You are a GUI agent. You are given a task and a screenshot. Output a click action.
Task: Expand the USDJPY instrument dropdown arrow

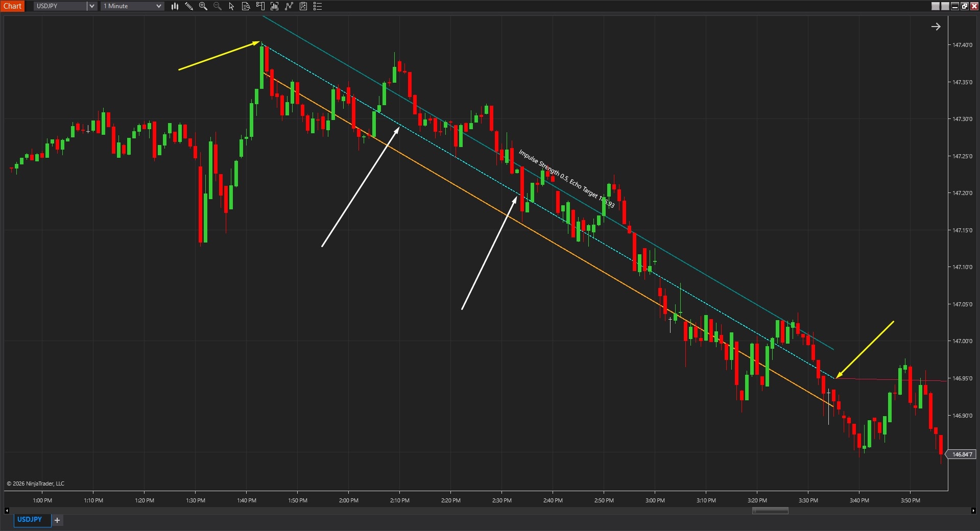point(92,6)
